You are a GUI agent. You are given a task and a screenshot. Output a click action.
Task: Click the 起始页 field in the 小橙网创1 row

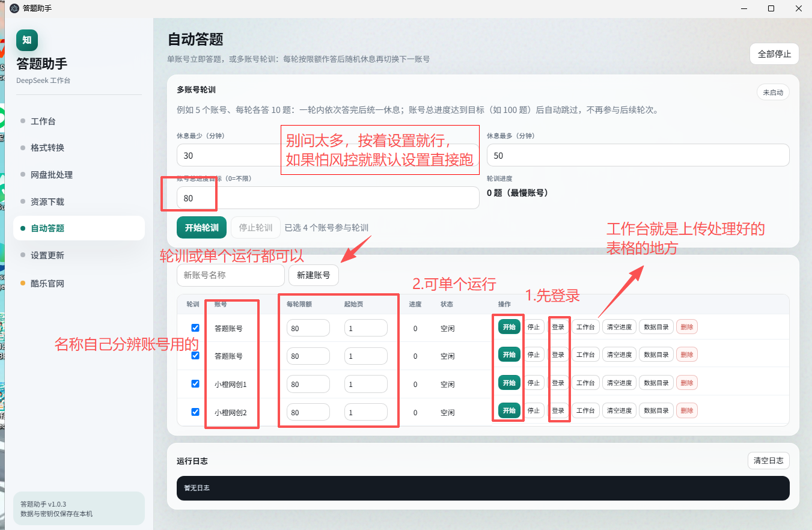click(x=366, y=384)
